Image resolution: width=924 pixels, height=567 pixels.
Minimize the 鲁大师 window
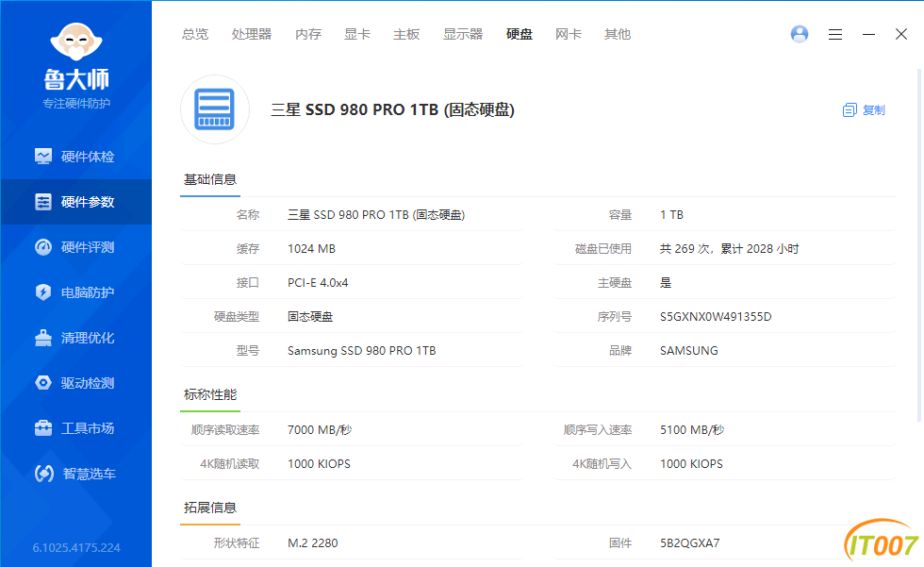tap(868, 34)
